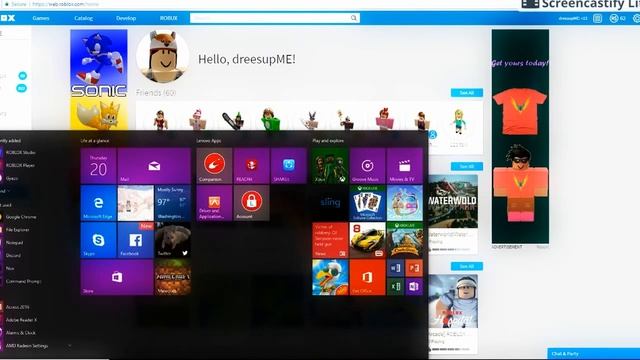Open Games in Roblox navigation bar
Screen dimensions: 640x360
pos(41,18)
